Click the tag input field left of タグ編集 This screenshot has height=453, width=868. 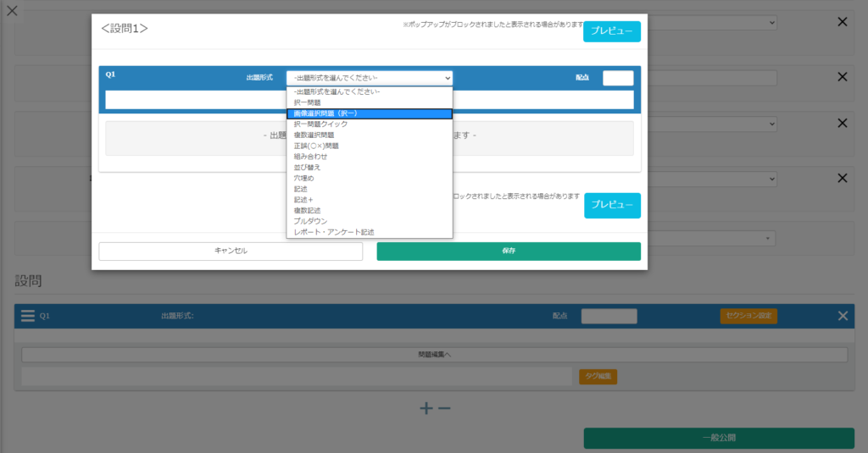point(297,376)
